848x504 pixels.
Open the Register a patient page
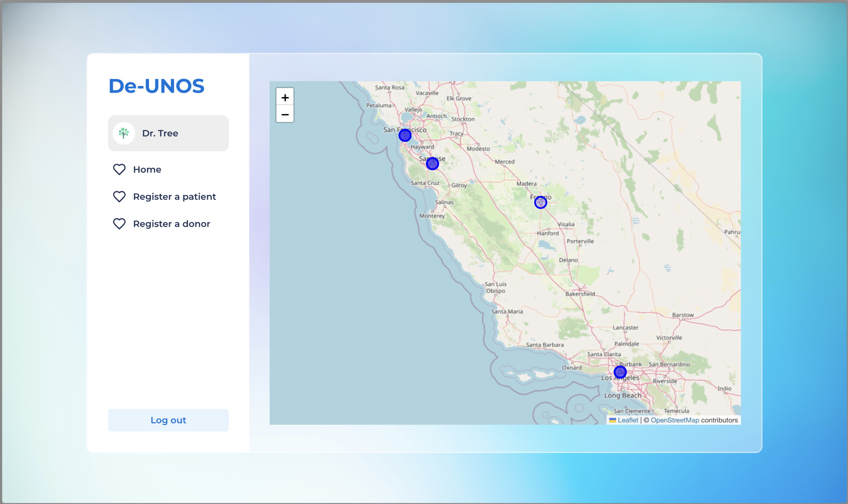174,196
